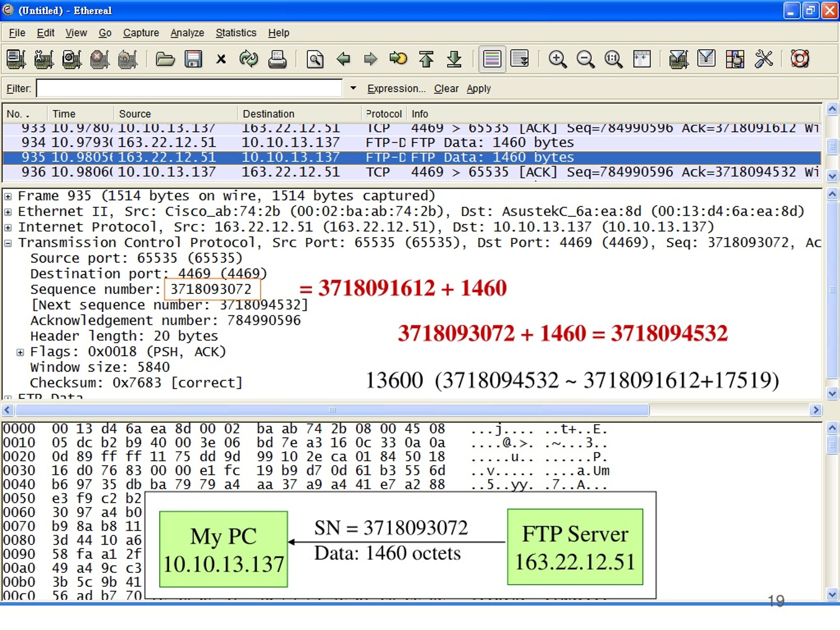Expand the Internet Protocol tree node
Image resolution: width=840 pixels, height=630 pixels.
coord(8,228)
